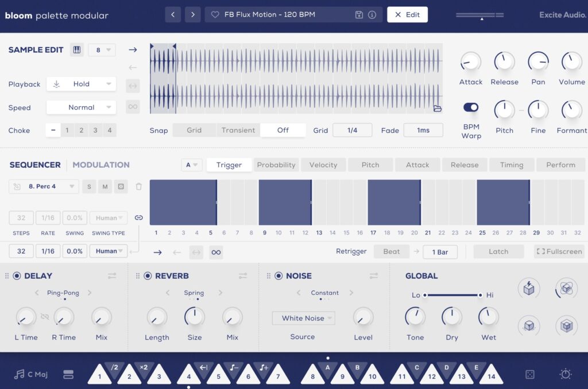Favorite the preset with the heart icon
Image resolution: width=588 pixels, height=389 pixels.
[x=215, y=15]
